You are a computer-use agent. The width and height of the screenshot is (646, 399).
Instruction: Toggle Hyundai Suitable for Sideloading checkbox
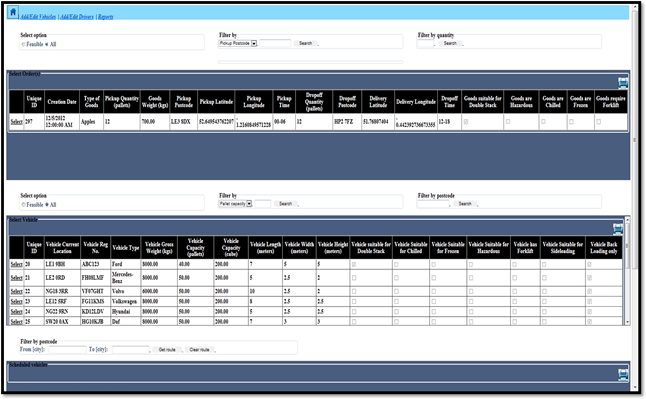pos(544,312)
